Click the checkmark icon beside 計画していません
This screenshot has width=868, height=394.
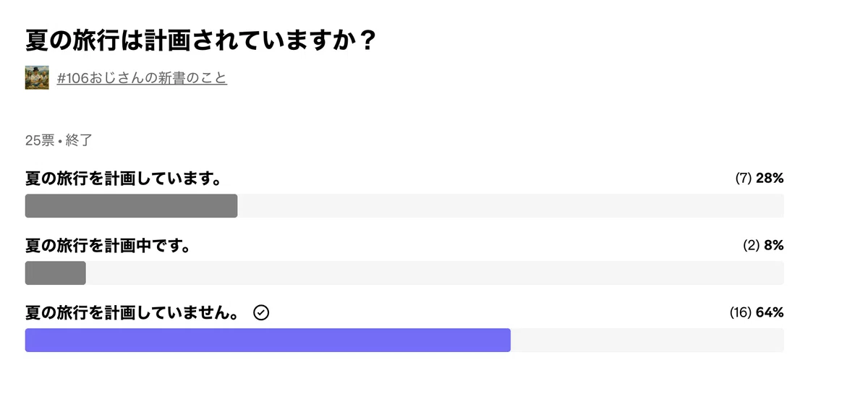click(261, 312)
